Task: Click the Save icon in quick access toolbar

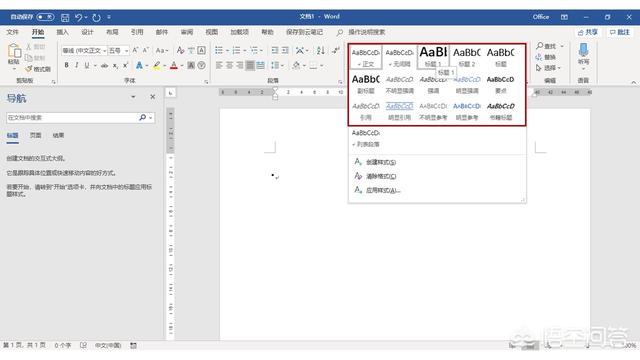Action: point(65,17)
